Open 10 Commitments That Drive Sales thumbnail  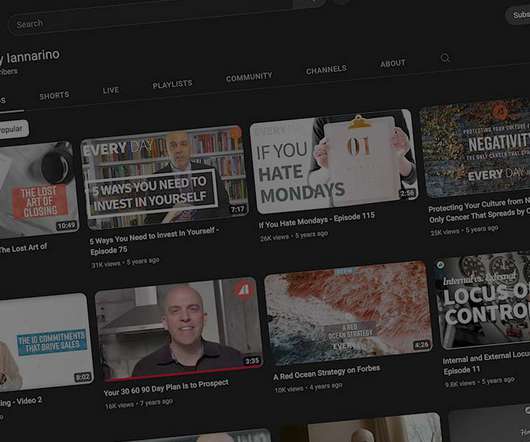pyautogui.click(x=46, y=342)
